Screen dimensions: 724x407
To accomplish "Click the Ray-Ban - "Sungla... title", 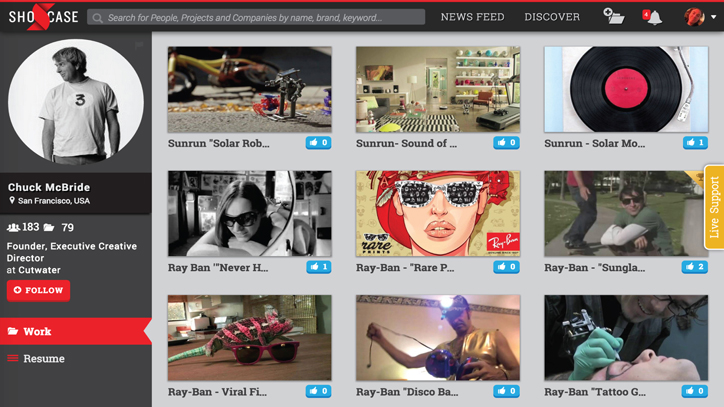I will tap(595, 267).
